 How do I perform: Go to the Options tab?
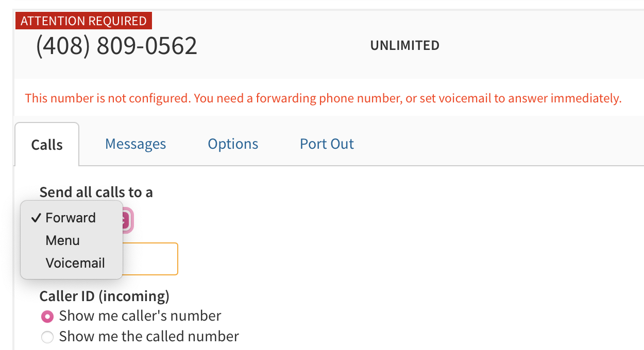point(233,144)
